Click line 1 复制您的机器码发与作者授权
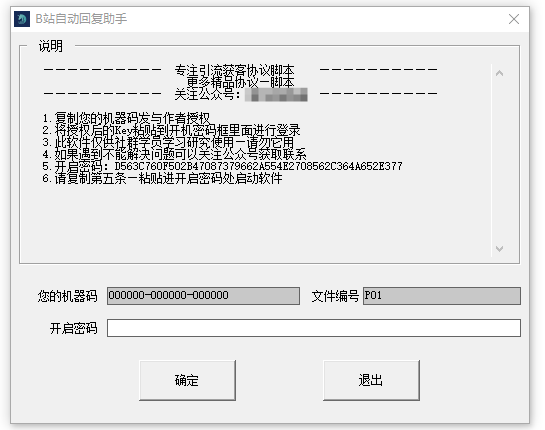Screen dimensions: 545x430 [x=127, y=118]
